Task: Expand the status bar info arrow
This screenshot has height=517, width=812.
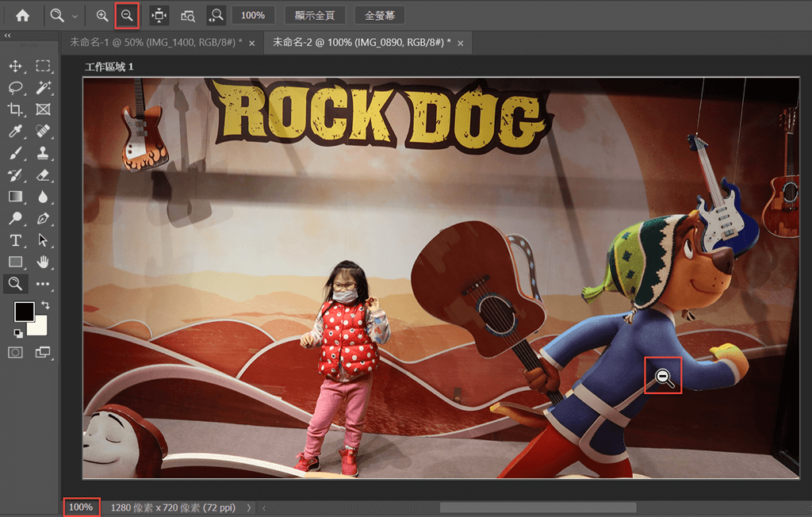Action: point(248,507)
